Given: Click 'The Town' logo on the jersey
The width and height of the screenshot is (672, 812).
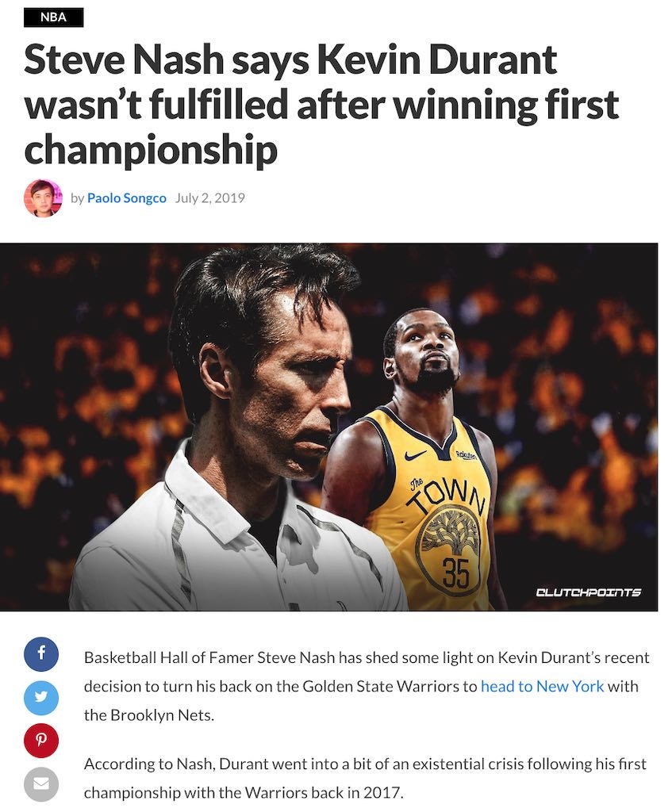Looking at the screenshot, I should pyautogui.click(x=447, y=496).
